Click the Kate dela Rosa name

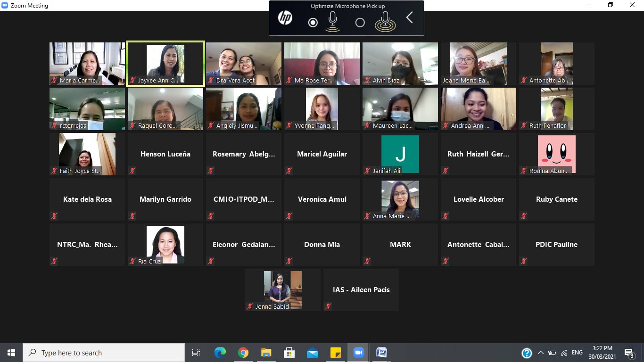[87, 199]
